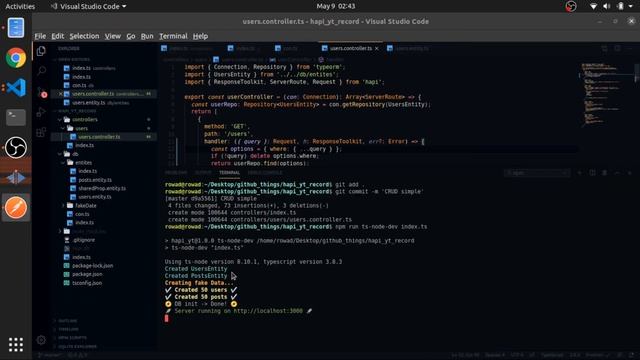The width and height of the screenshot is (640, 360).
Task: Close the terminal panel with X icon
Action: click(x=630, y=173)
